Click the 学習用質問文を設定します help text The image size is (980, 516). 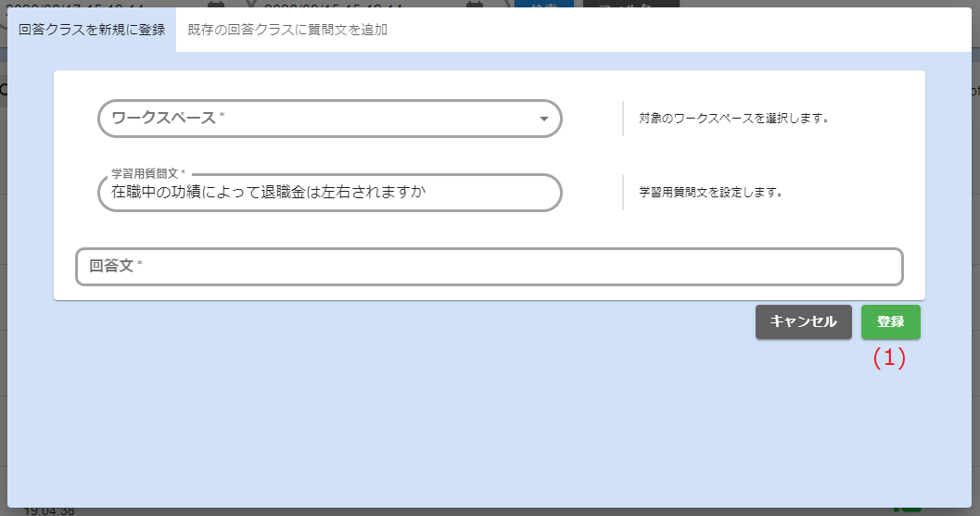(711, 194)
